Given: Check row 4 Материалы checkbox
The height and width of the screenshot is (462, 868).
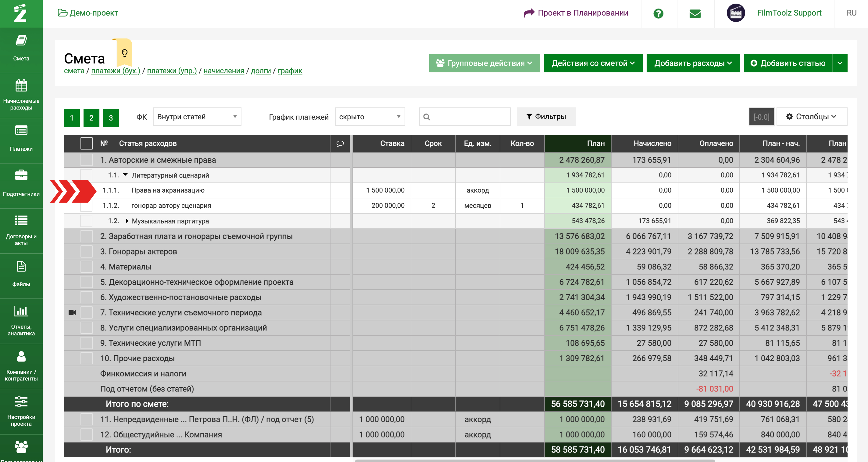Looking at the screenshot, I should [x=87, y=267].
